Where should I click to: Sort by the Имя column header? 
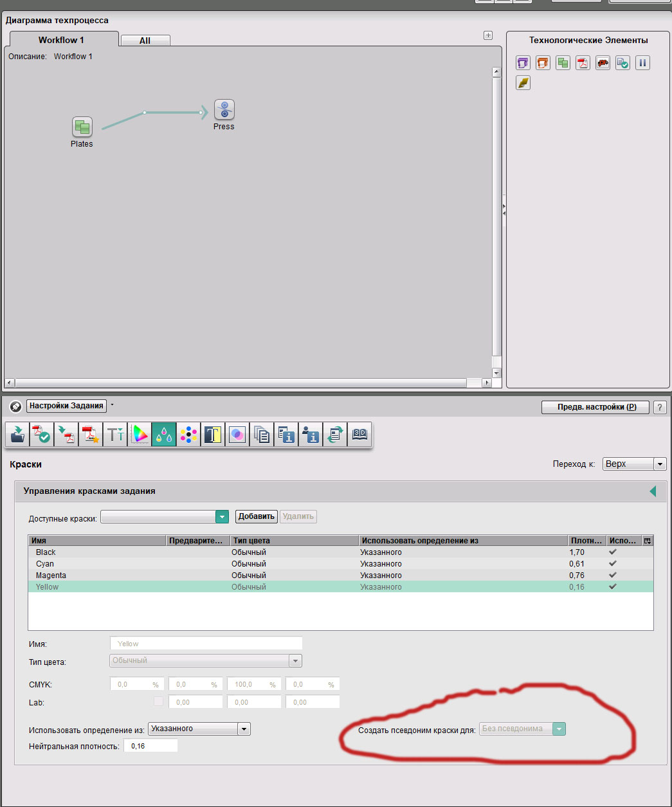(x=97, y=541)
